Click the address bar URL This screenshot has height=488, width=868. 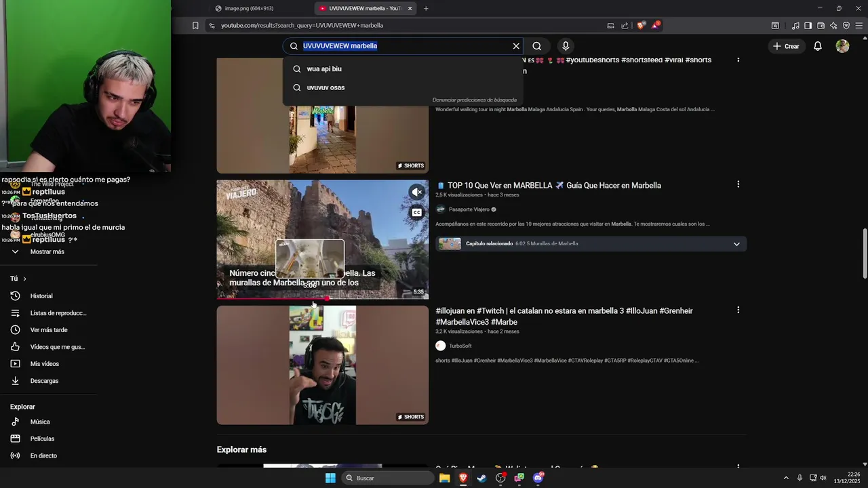302,26
